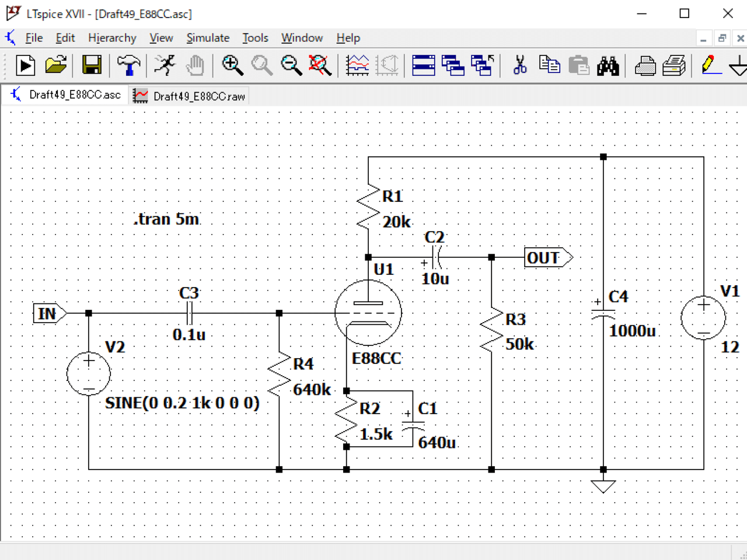Click the Tile windows icon
Viewport: 747px width, 560px height.
pyautogui.click(x=423, y=65)
